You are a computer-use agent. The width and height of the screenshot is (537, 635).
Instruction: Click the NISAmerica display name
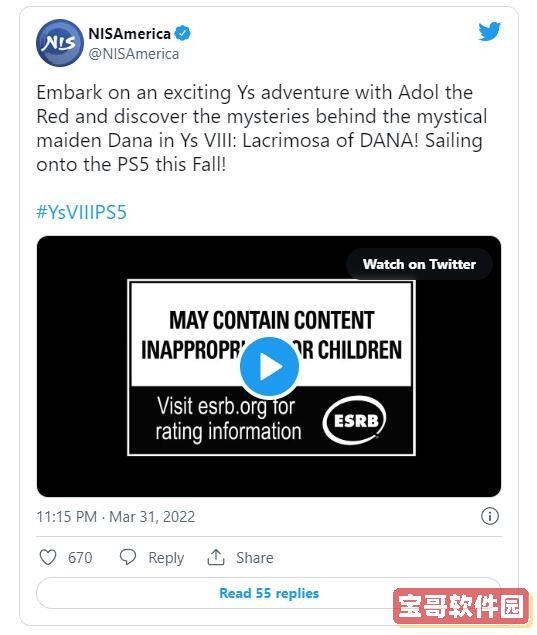pos(130,34)
